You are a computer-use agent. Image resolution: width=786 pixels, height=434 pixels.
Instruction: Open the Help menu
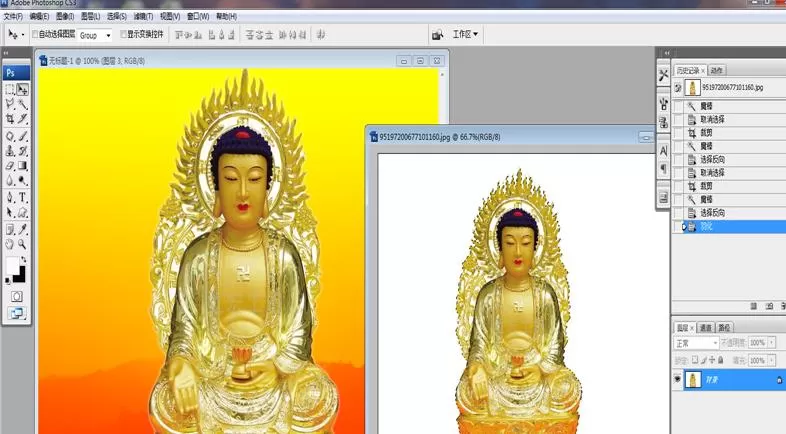[226, 17]
